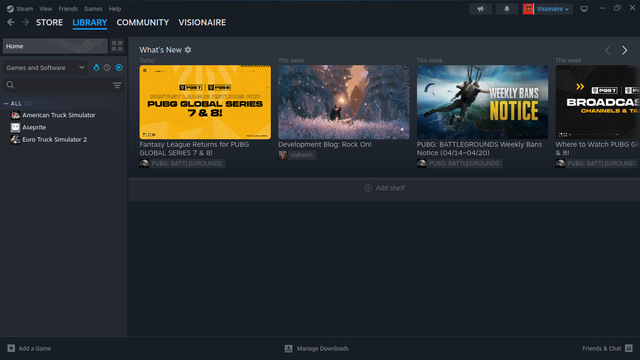Open advanced filter options icon
Image resolution: width=640 pixels, height=360 pixels.
click(x=117, y=85)
